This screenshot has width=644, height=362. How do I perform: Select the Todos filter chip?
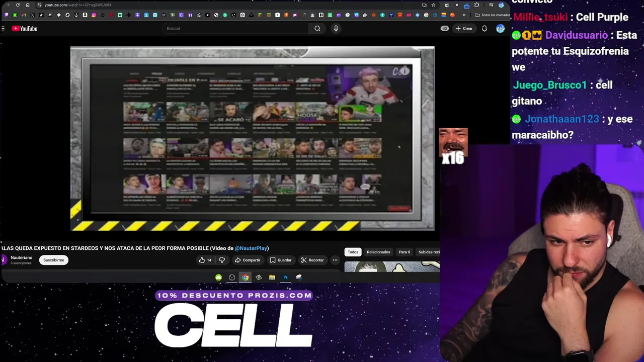353,252
